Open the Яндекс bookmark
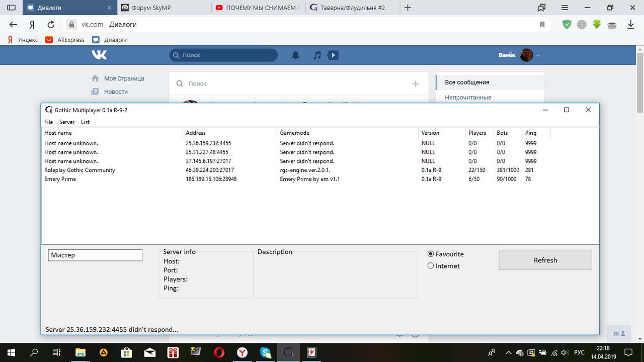The width and height of the screenshot is (644, 362). coord(23,40)
